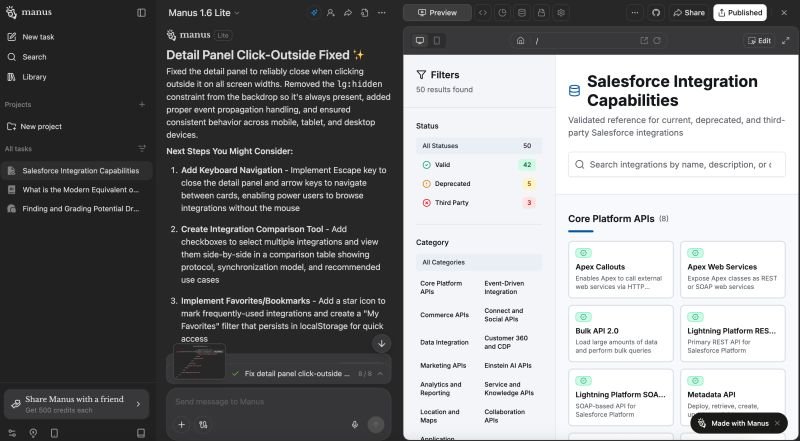The width and height of the screenshot is (800, 441).
Task: Open Finding and Grading Potential task
Action: pos(77,208)
